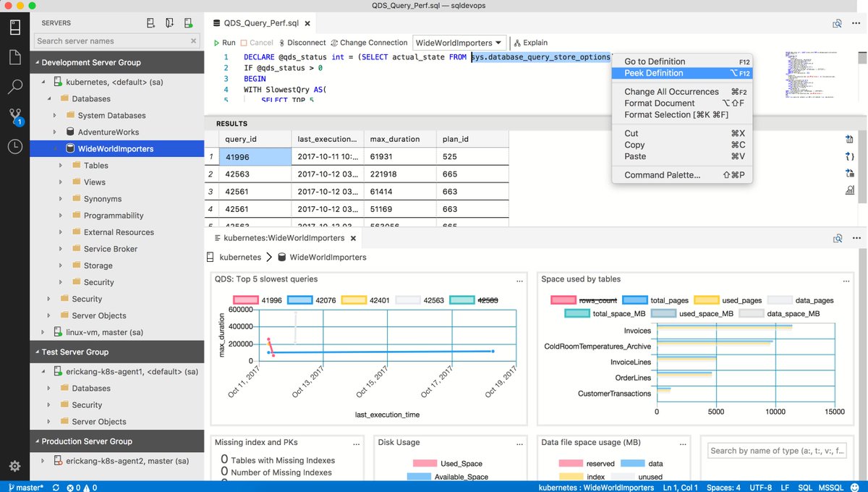Screen dimensions: 868x492
Task: Open the Servers view in activity bar
Action: coord(15,28)
